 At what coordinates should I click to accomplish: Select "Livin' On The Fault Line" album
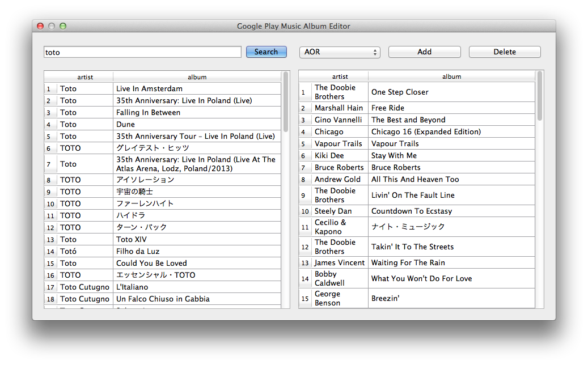[451, 195]
